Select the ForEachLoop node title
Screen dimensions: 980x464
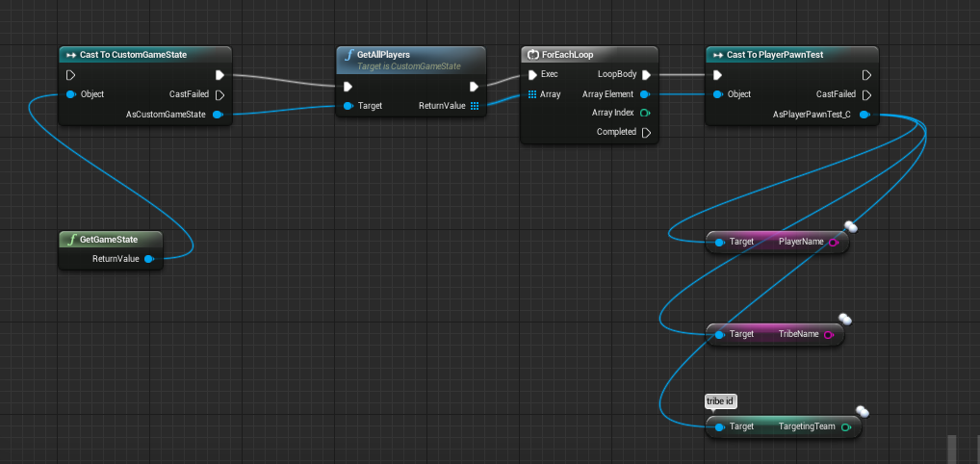[568, 55]
